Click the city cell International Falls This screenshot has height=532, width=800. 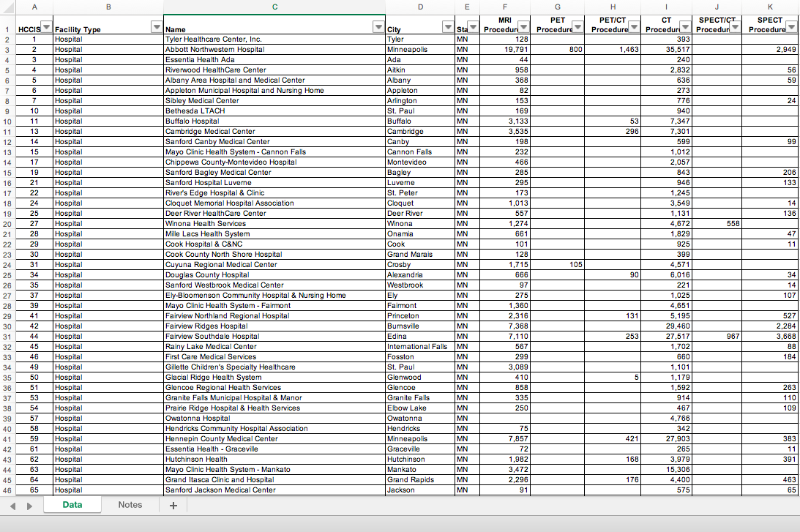tap(420, 346)
